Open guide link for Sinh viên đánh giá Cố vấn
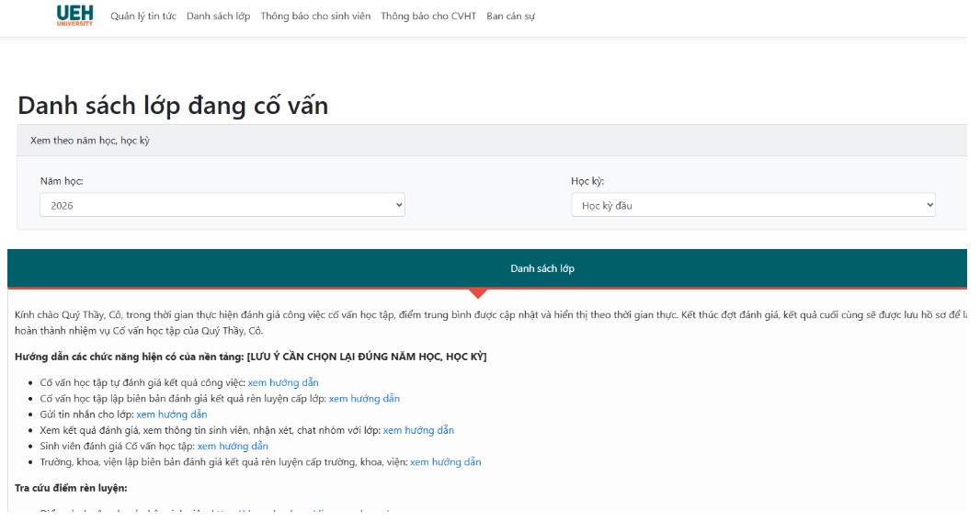 (x=233, y=447)
